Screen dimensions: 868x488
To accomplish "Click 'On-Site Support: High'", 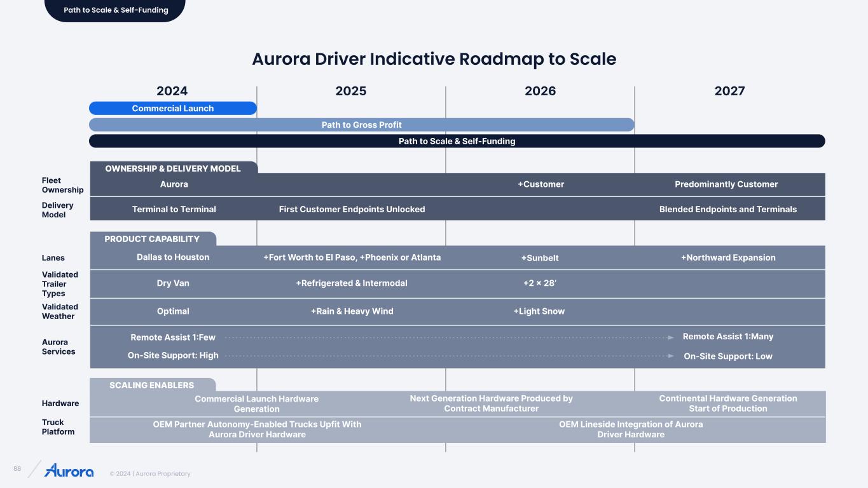I will [x=173, y=356].
